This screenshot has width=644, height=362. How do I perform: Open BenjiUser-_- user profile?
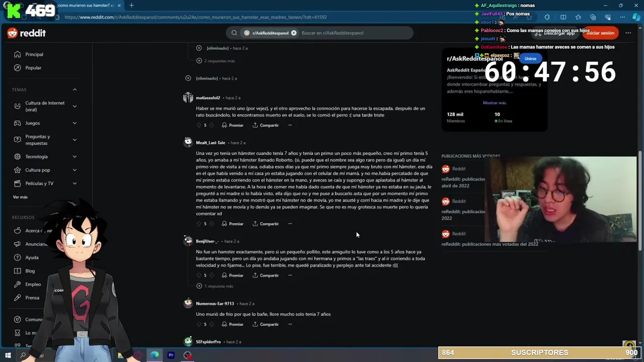tap(207, 241)
